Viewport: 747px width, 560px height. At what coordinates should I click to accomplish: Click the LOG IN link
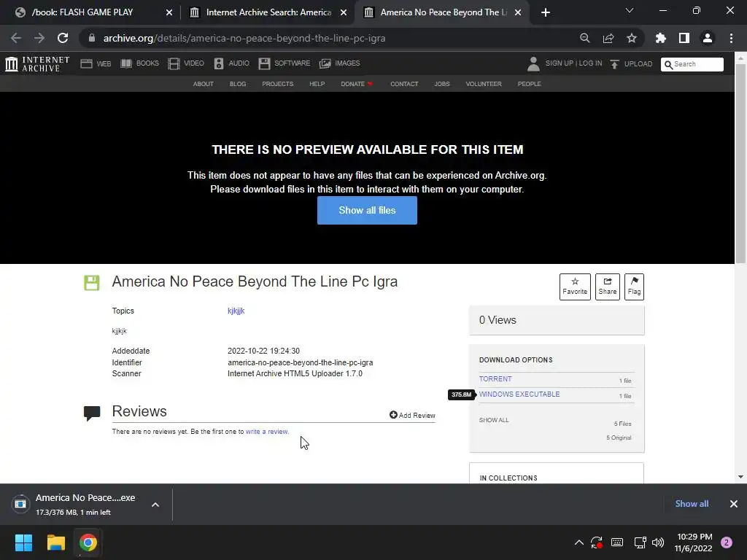[590, 63]
